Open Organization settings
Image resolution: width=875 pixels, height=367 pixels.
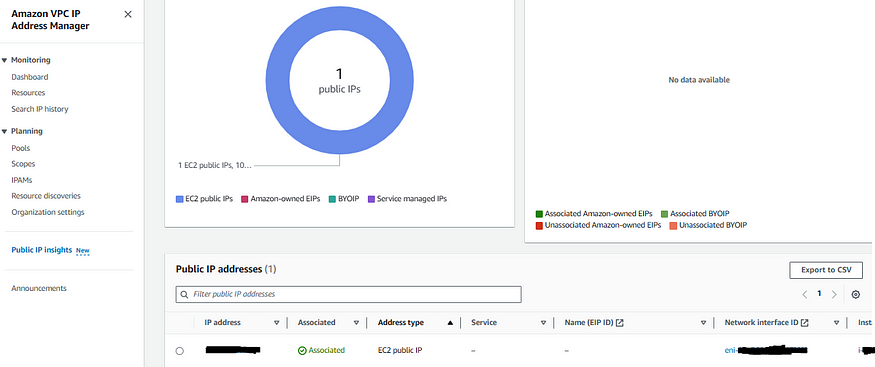point(48,212)
